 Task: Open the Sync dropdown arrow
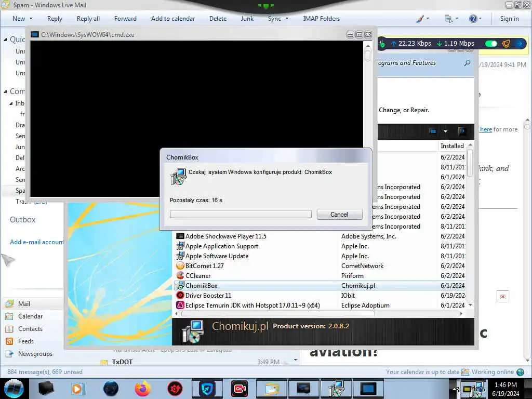(287, 19)
